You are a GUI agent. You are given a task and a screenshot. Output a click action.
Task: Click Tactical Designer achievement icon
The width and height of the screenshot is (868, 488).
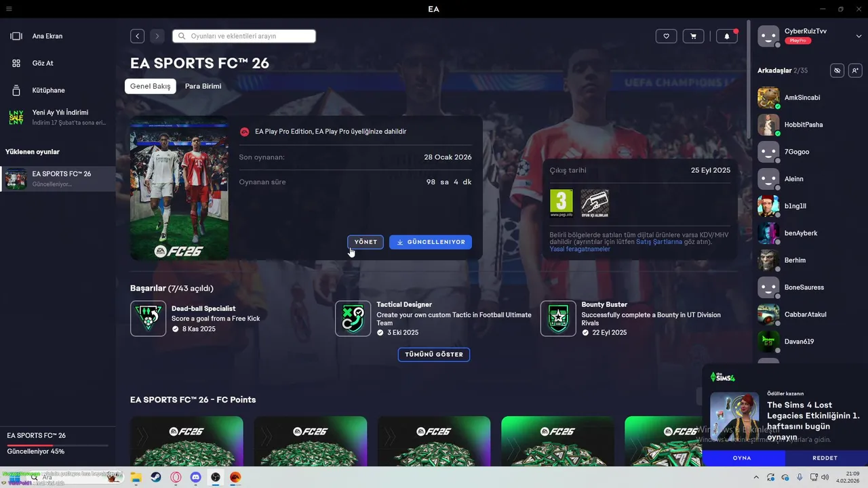353,319
